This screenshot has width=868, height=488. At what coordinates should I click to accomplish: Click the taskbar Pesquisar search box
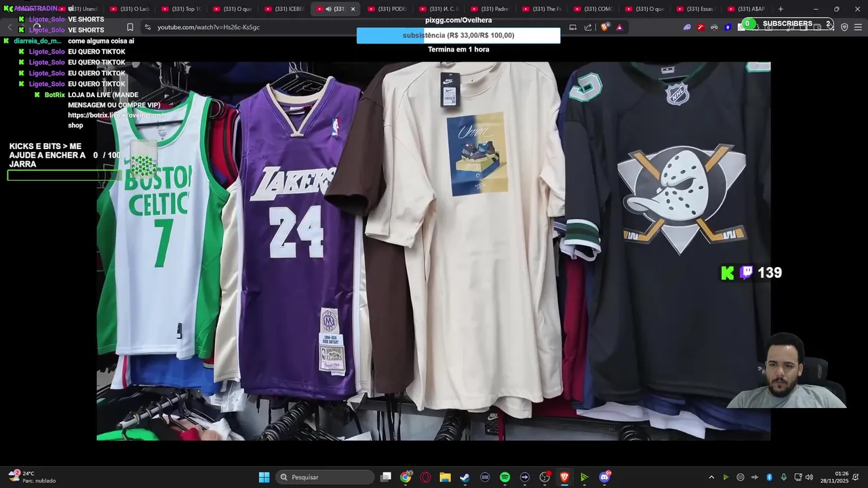click(325, 477)
